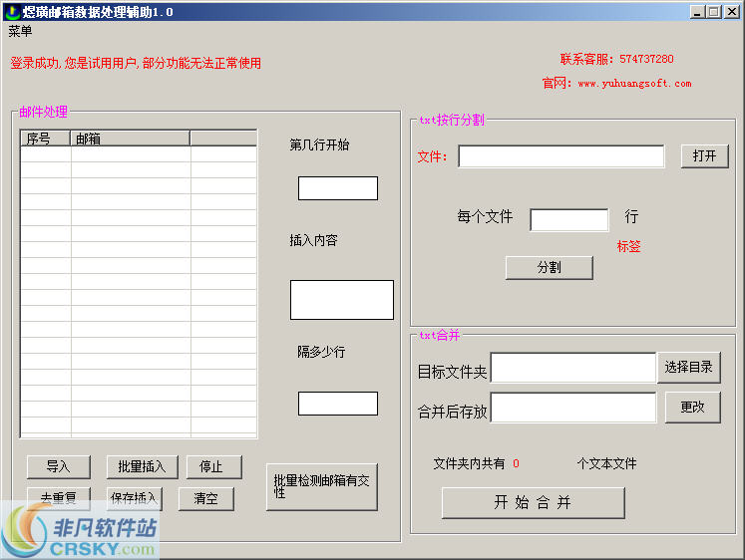Maximize the window
Screen dimensions: 745x560
[x=714, y=12]
